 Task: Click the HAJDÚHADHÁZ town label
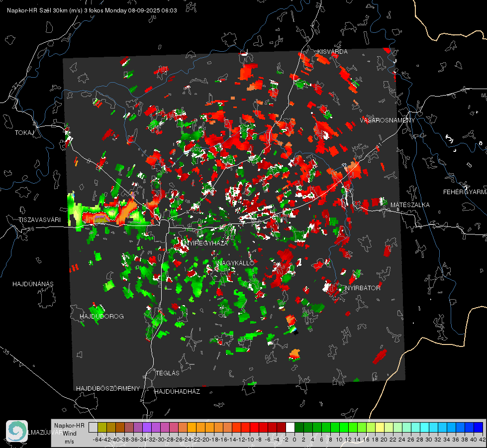click(177, 391)
